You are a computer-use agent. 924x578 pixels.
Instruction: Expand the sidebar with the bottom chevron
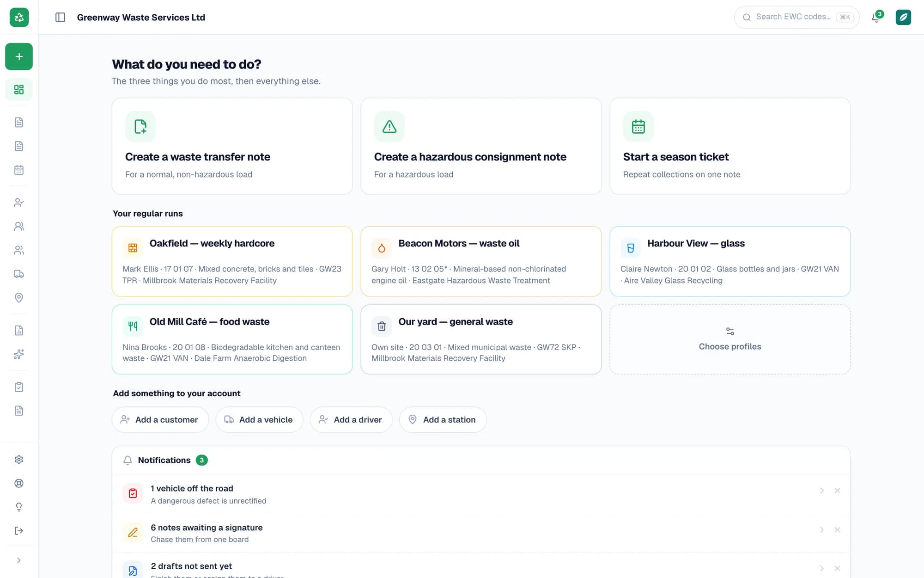19,560
